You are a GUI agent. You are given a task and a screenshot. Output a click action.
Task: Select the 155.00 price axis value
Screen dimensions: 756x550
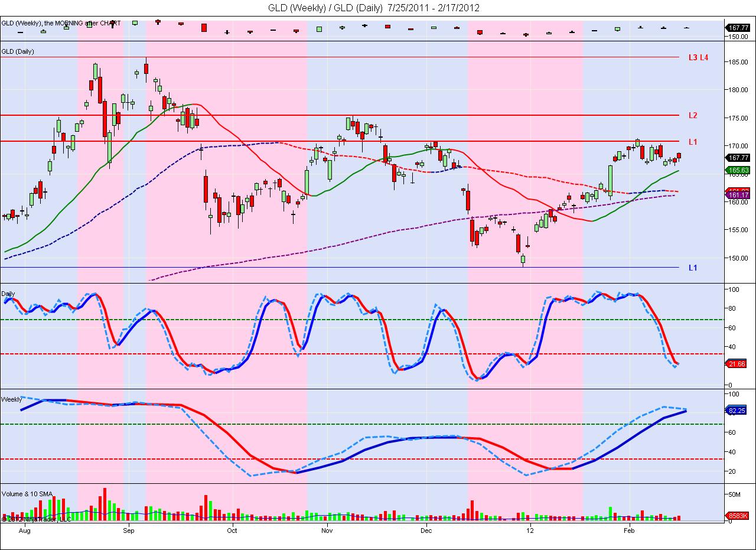pyautogui.click(x=738, y=230)
